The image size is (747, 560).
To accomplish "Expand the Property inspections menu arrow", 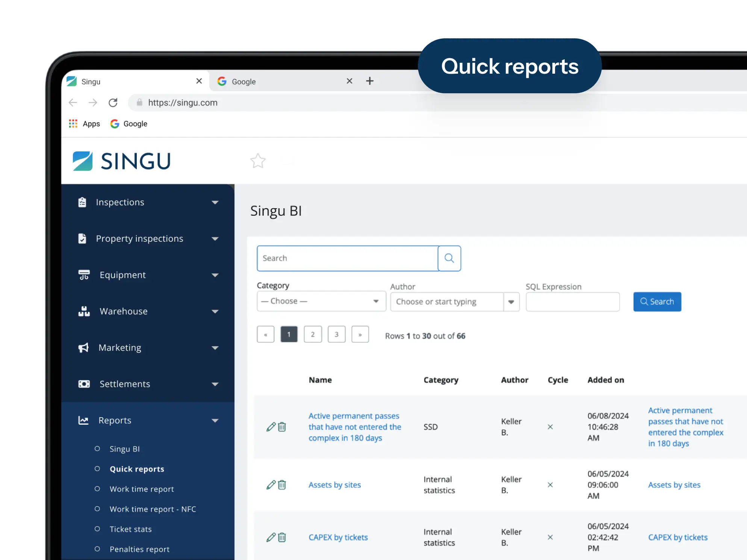I will point(215,239).
